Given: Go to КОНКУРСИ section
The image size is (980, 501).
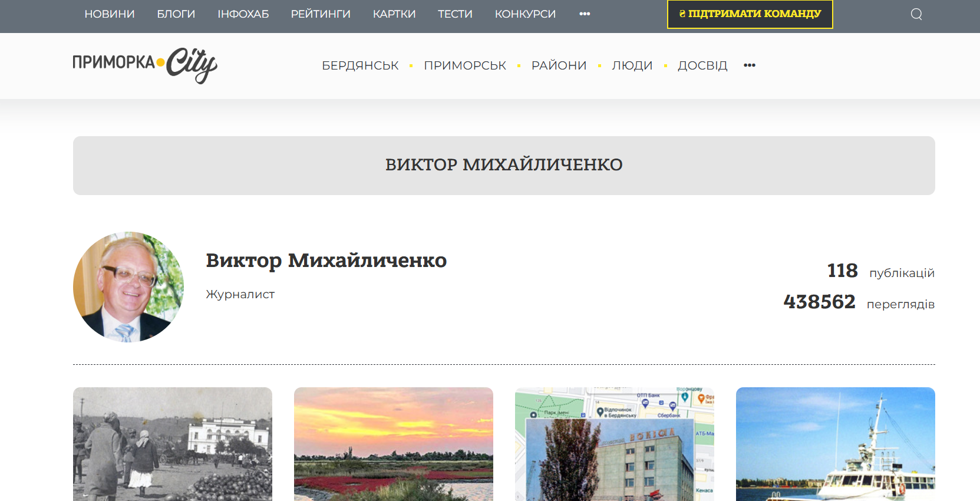Looking at the screenshot, I should pos(525,14).
